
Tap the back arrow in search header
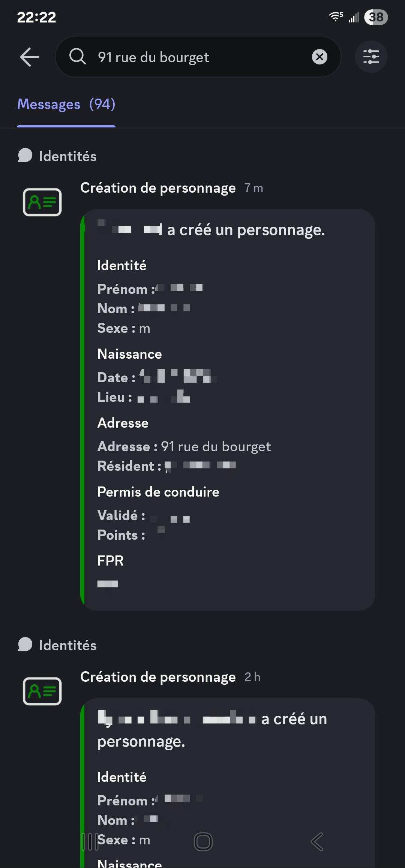click(30, 57)
